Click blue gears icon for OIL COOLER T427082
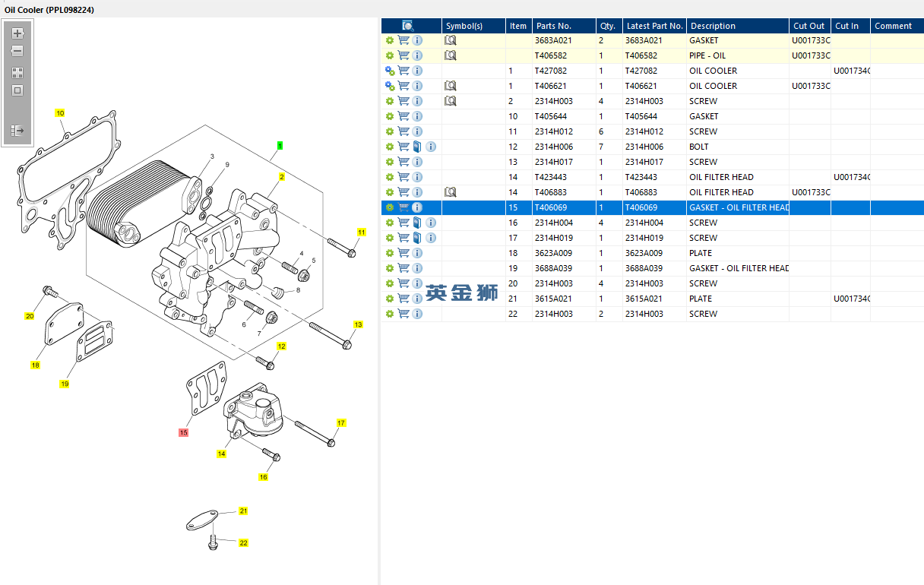This screenshot has height=585, width=924. pos(390,71)
